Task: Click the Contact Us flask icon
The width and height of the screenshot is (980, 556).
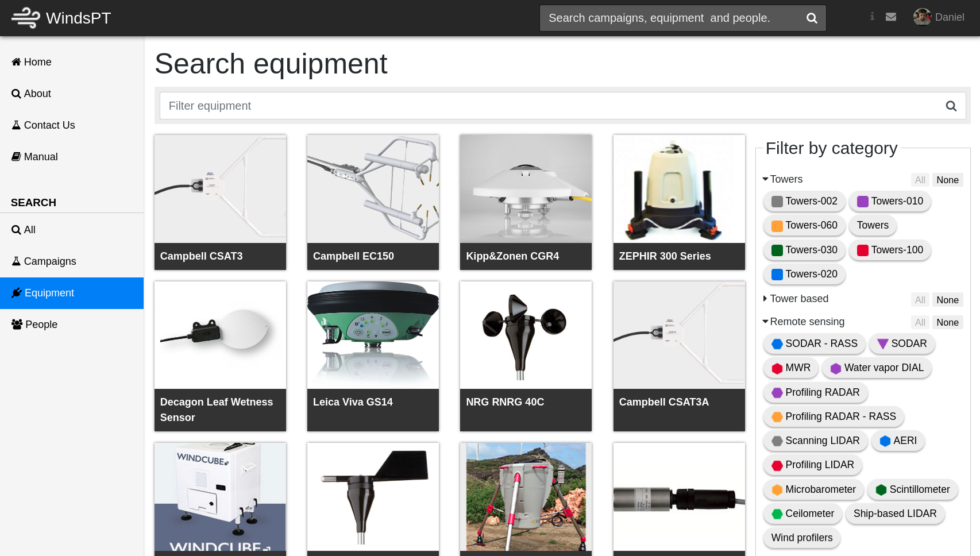Action: click(x=16, y=125)
